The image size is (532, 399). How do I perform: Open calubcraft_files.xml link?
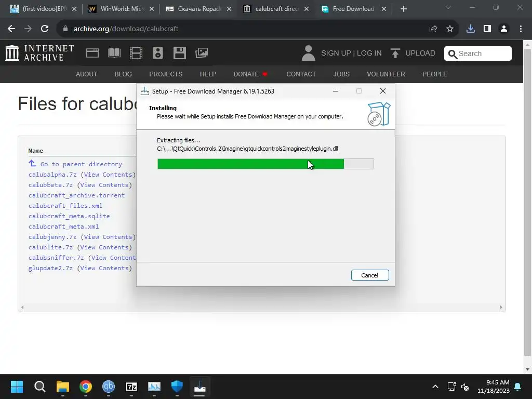pyautogui.click(x=65, y=206)
